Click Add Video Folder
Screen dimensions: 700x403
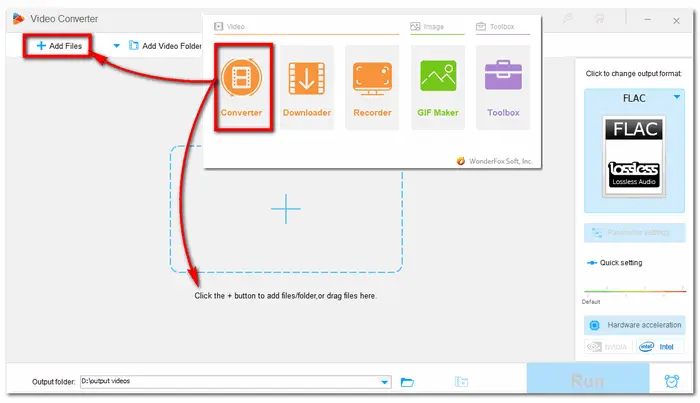click(x=165, y=46)
